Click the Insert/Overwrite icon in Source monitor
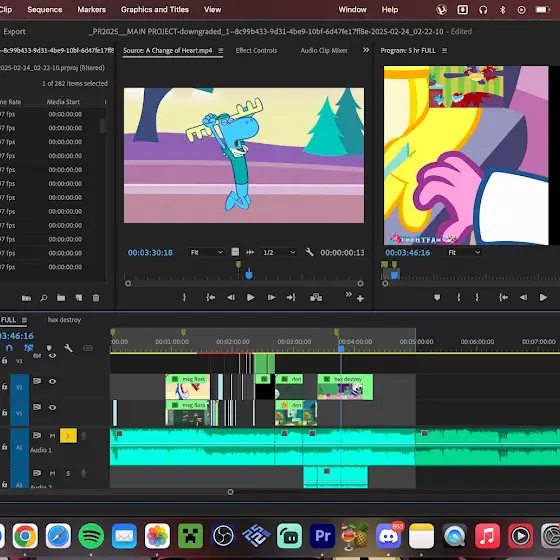Screen dimensions: 560x560 316,298
